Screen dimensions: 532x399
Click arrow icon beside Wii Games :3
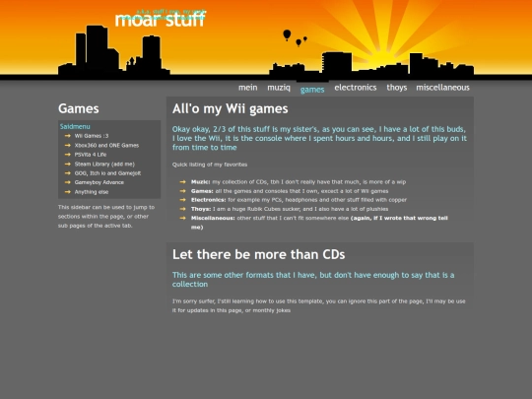click(x=68, y=136)
